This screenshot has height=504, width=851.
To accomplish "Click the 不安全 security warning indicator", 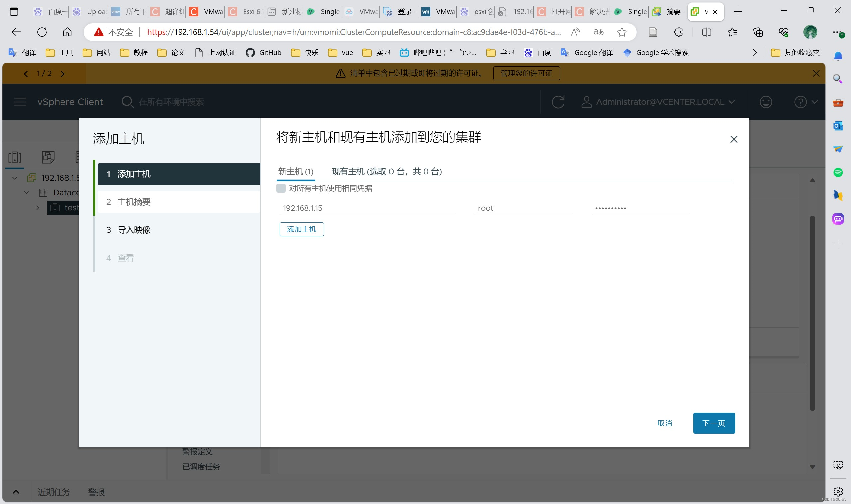I will coord(113,32).
